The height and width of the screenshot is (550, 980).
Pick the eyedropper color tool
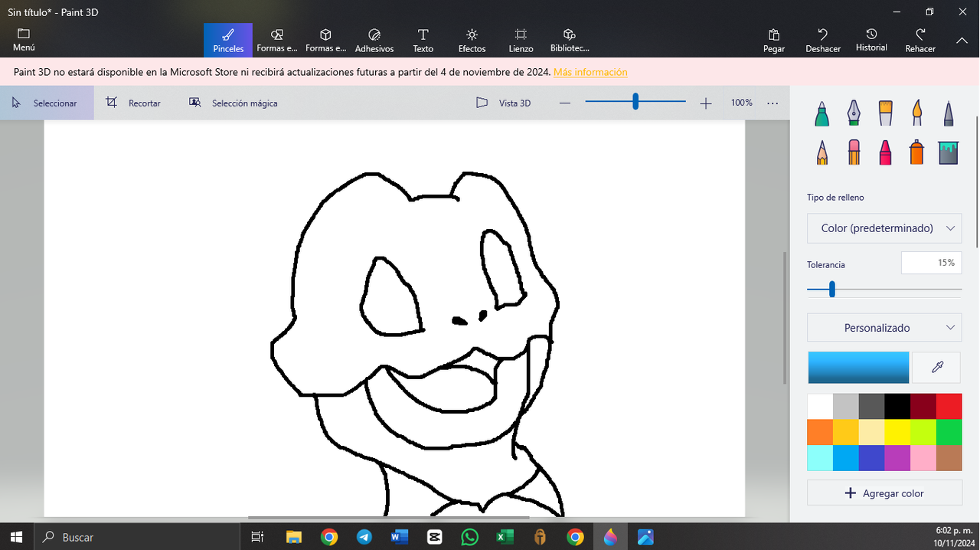tap(937, 368)
